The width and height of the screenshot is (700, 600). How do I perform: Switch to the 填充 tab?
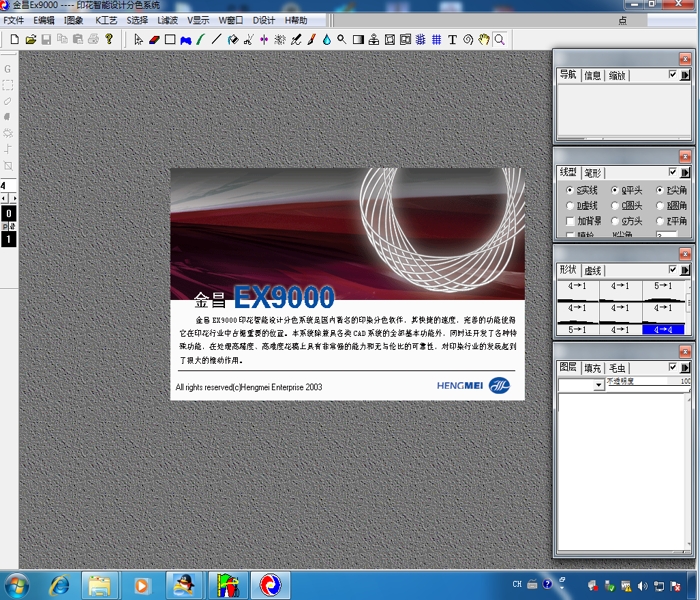tap(592, 368)
